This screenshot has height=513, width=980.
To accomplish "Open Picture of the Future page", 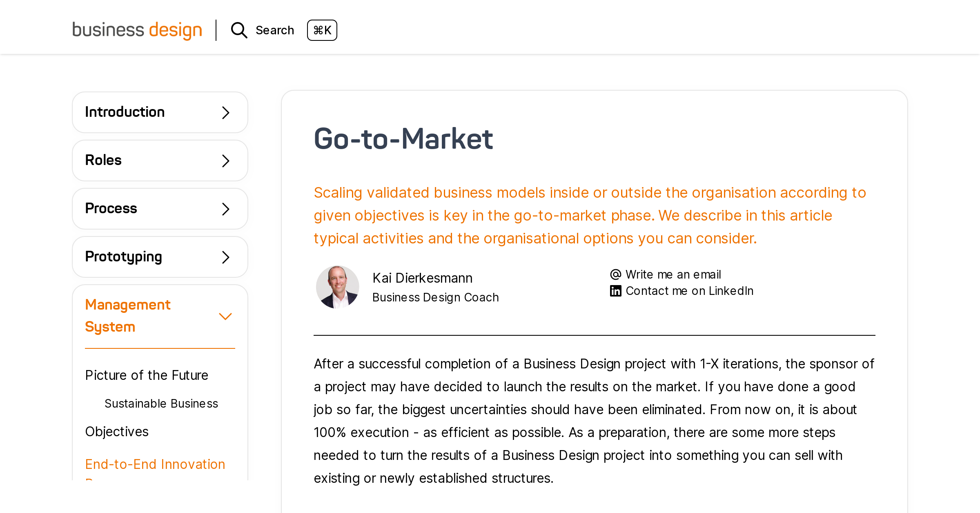I will coord(146,375).
